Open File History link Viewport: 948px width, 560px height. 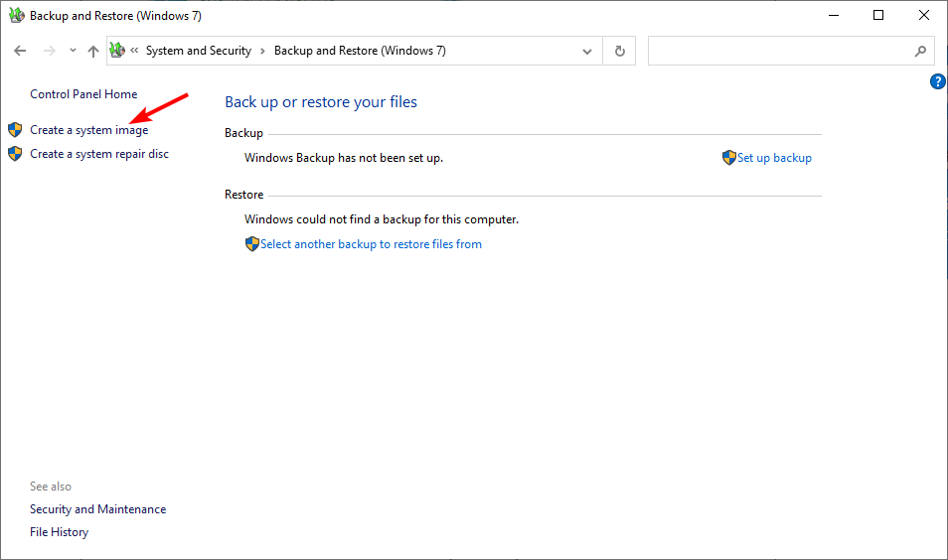(60, 532)
